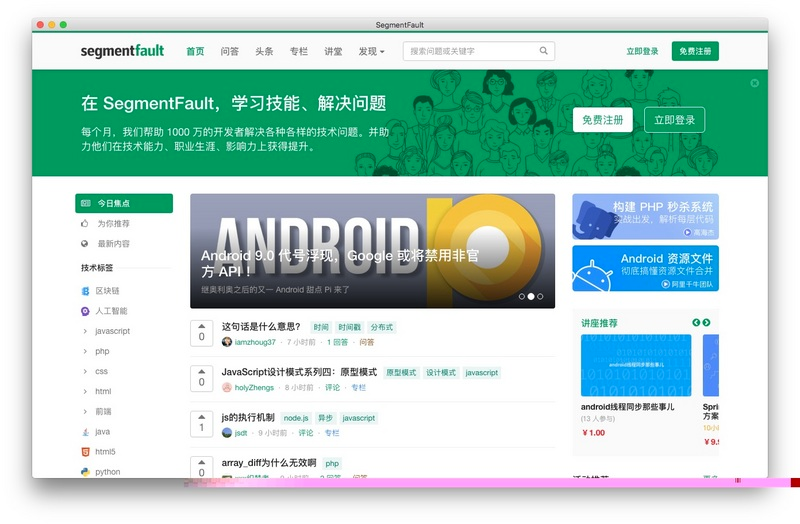800x524 pixels.
Task: Click the 设计模式 tag
Action: [x=441, y=372]
